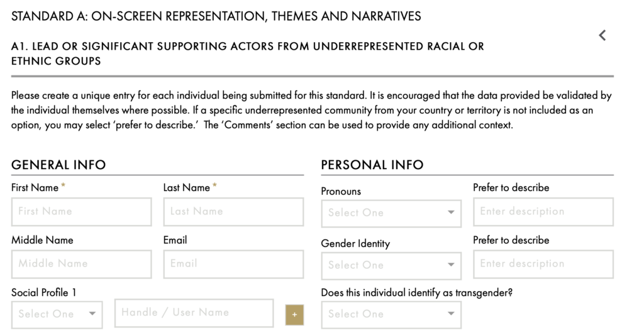
Task: Select the Email text box
Action: coord(233,265)
